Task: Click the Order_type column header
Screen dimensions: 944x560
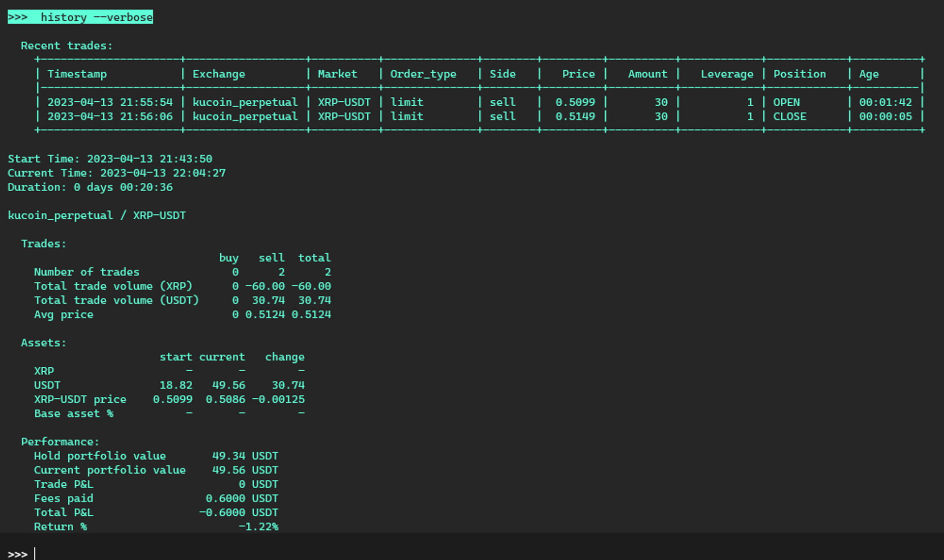Action: point(423,74)
